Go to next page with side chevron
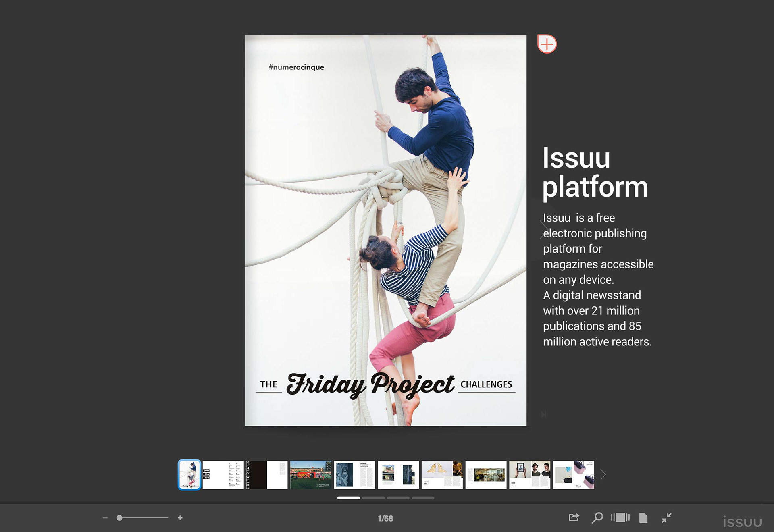 (543, 230)
